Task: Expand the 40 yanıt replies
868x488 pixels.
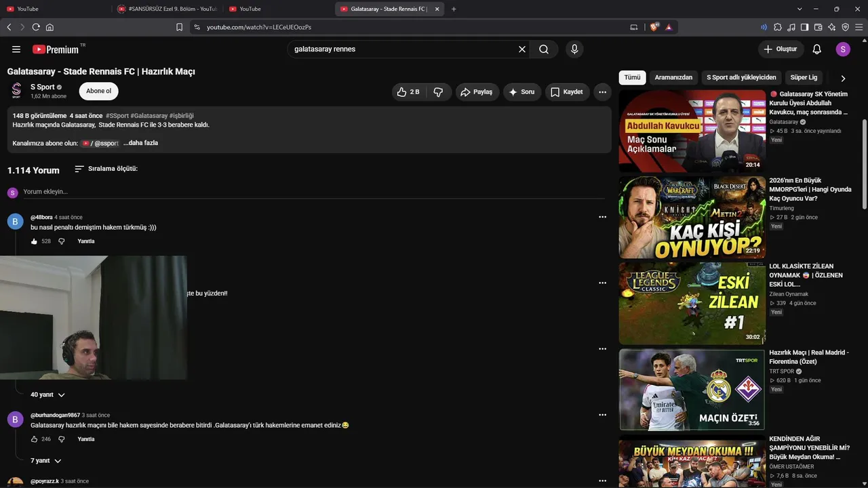Action: click(x=47, y=394)
